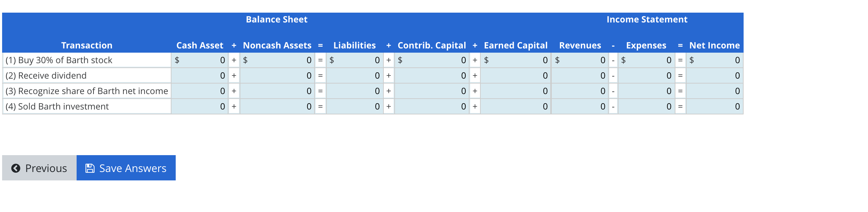This screenshot has height=212, width=868.
Task: Click the Previous button
Action: [x=39, y=168]
